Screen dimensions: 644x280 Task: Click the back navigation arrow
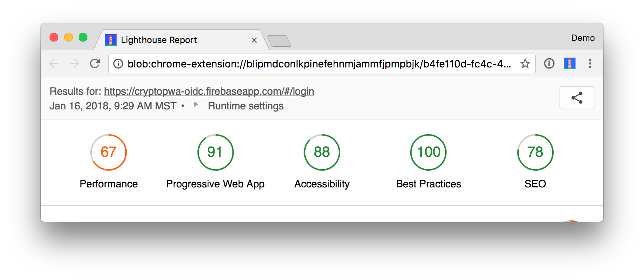54,64
